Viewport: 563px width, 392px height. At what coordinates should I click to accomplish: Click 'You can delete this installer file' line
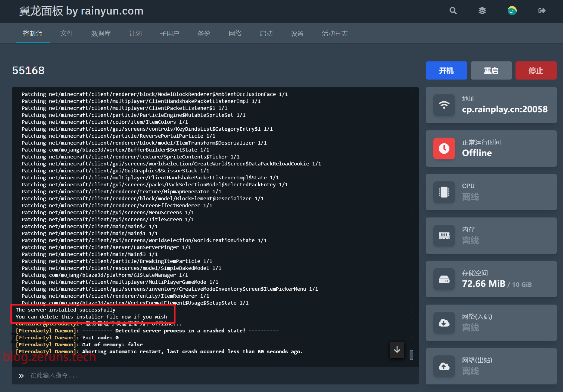click(91, 317)
